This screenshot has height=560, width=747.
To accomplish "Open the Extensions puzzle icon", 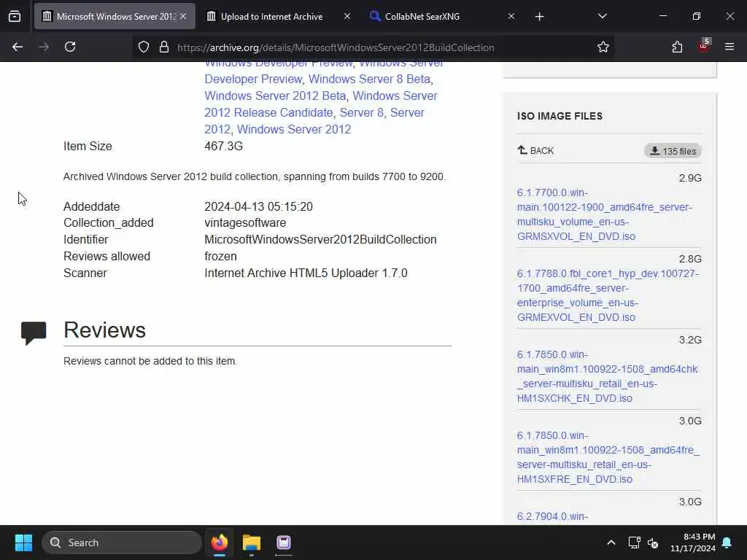I will pos(677,47).
